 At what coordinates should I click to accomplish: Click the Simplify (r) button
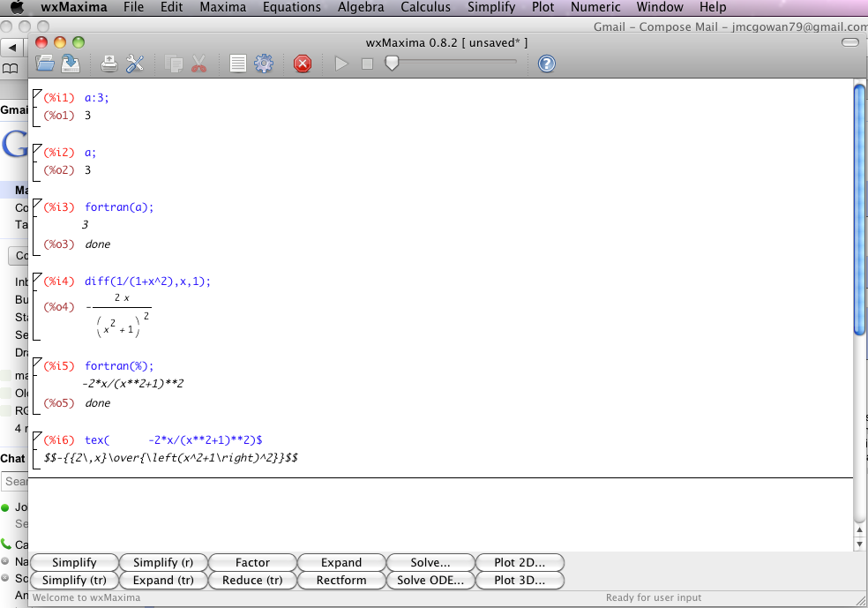click(163, 563)
